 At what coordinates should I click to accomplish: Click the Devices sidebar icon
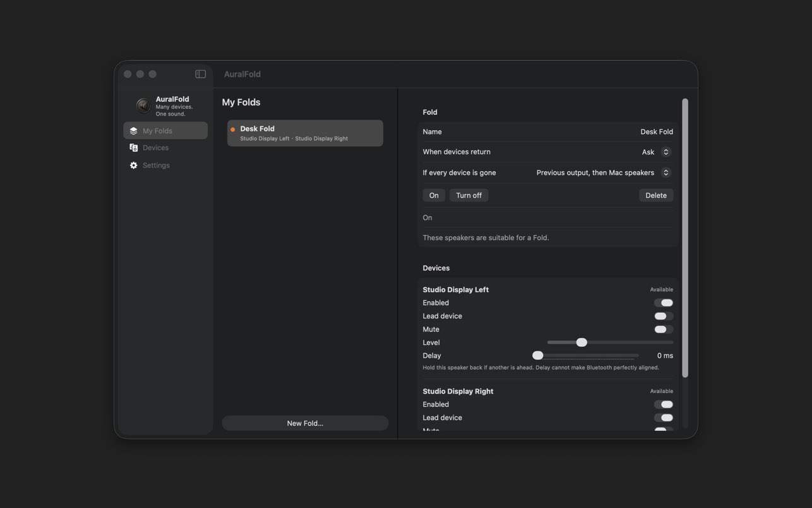(133, 148)
